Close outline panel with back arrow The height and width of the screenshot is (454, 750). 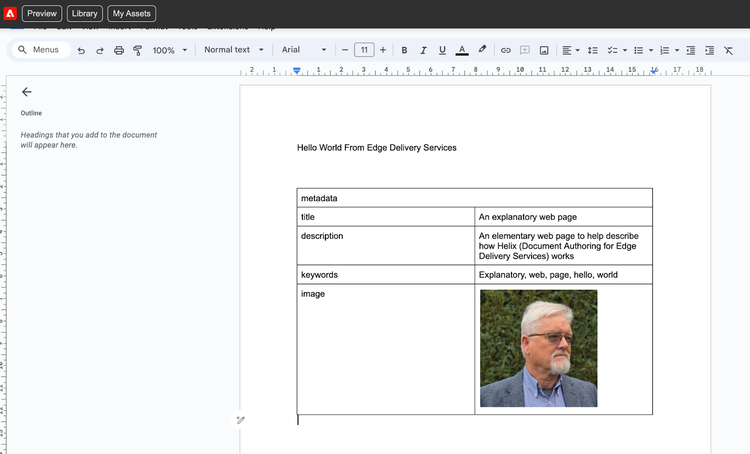27,91
